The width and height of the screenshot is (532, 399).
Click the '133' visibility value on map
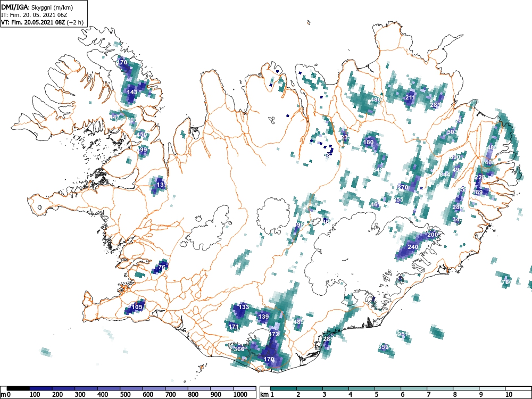pos(244,307)
